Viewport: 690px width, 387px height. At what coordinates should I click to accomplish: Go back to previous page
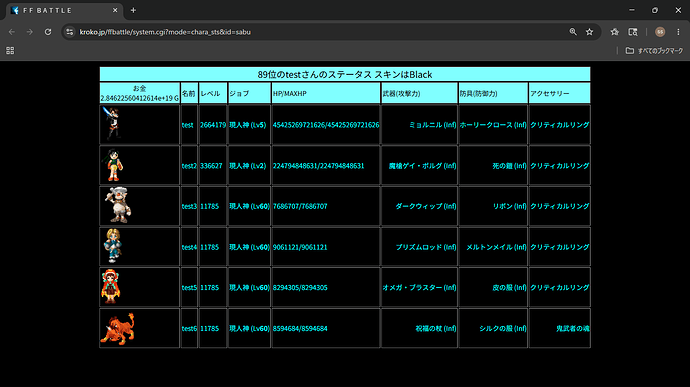(x=12, y=32)
